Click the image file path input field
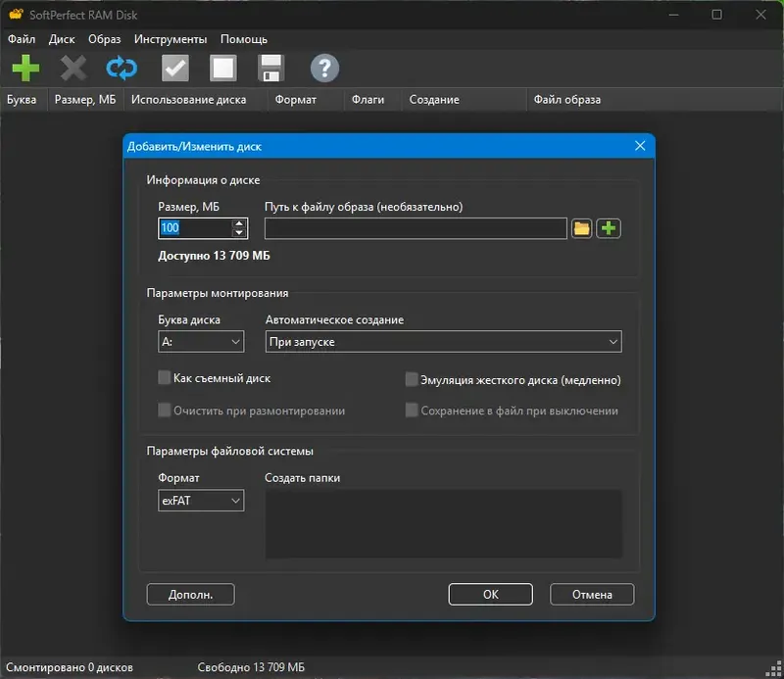784x679 pixels. [416, 228]
